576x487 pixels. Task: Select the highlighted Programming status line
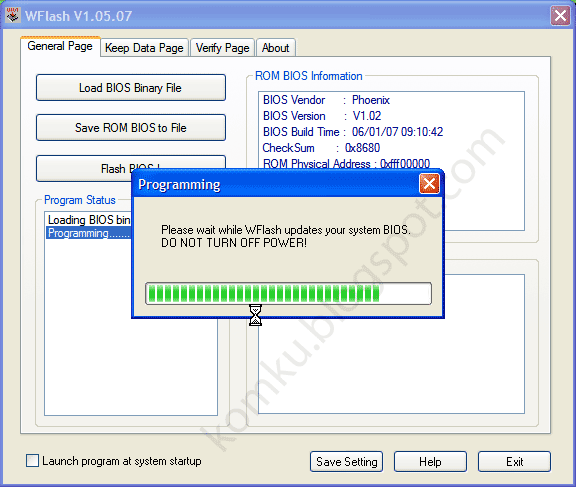(89, 233)
